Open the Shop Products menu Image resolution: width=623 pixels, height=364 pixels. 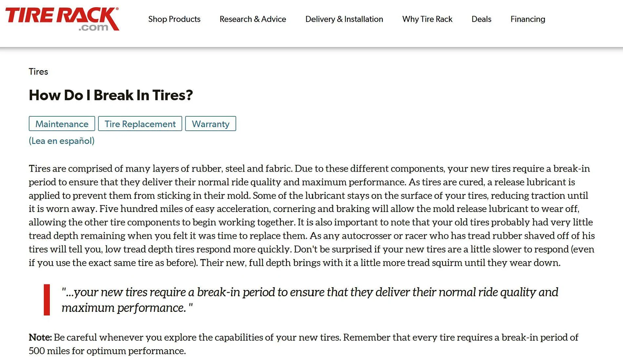click(x=174, y=19)
